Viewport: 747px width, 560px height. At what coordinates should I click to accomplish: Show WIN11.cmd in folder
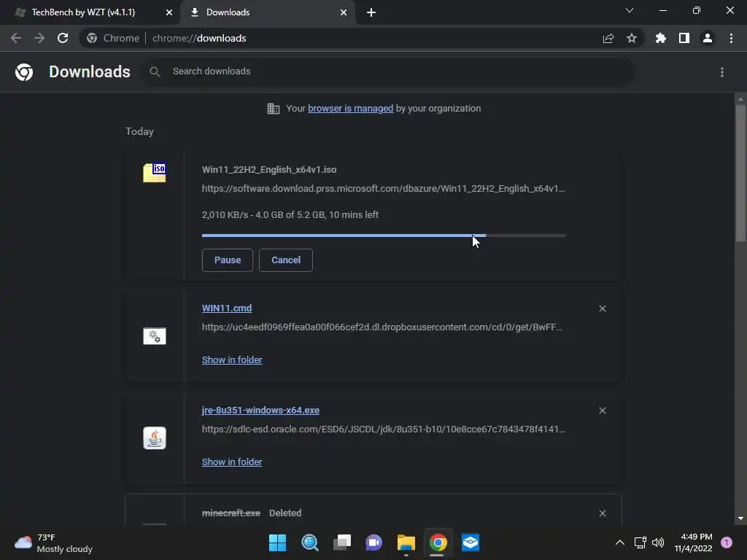click(232, 360)
